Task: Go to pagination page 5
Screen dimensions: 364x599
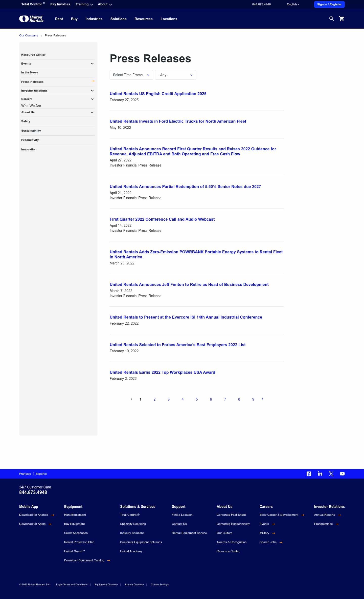Action: pyautogui.click(x=197, y=399)
